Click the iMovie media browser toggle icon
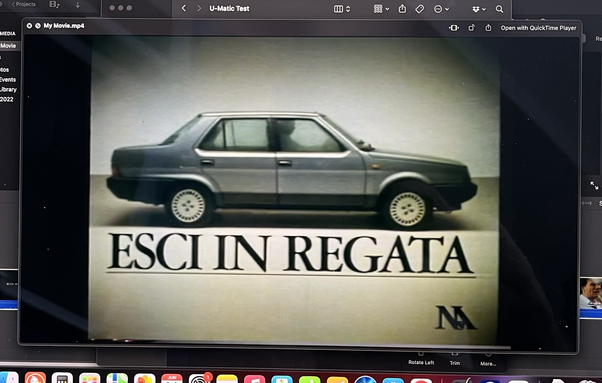Screen dimensions: 602x383 54,5
